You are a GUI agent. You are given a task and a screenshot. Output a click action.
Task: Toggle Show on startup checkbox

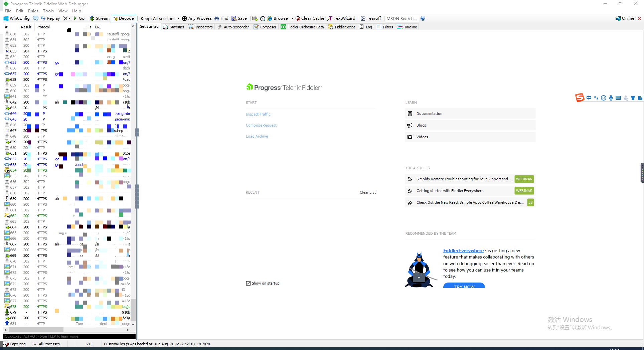tap(248, 283)
